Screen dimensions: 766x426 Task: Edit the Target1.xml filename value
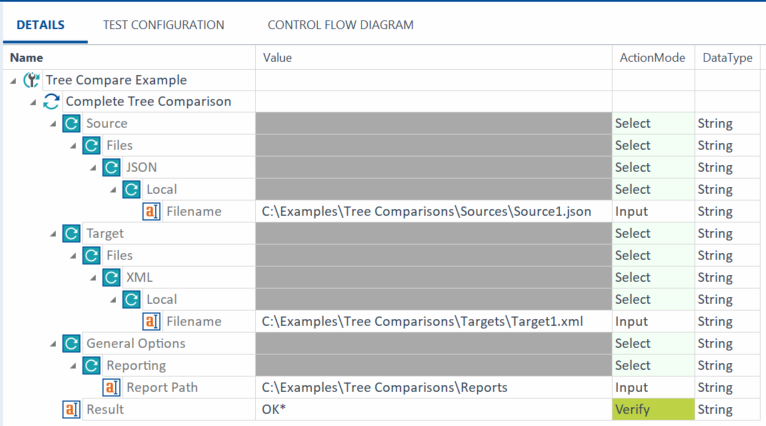422,322
